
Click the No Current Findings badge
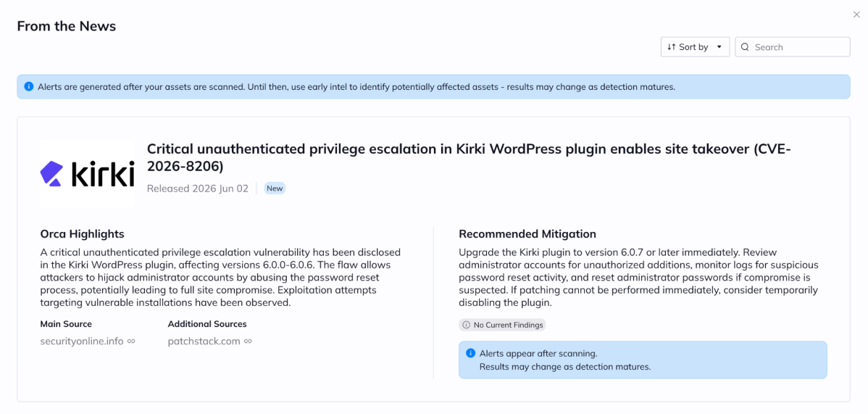[x=502, y=325]
